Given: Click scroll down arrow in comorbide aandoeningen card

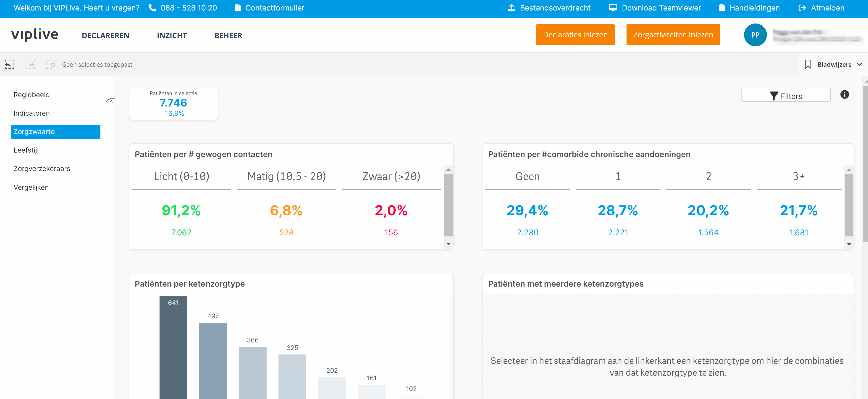Looking at the screenshot, I should (x=849, y=244).
